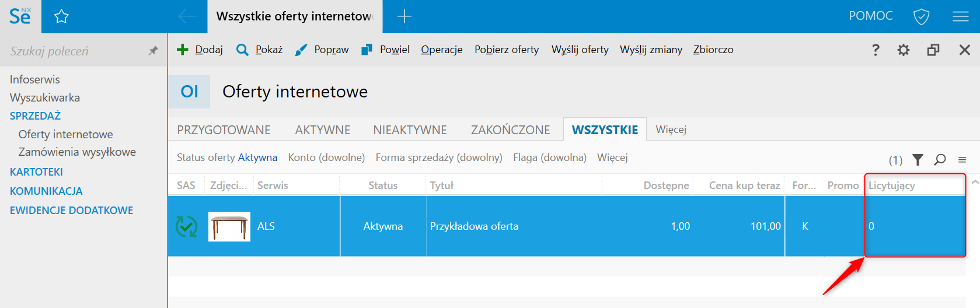Open a new tab with plus icon
Image resolution: width=980 pixels, height=308 pixels.
point(404,16)
